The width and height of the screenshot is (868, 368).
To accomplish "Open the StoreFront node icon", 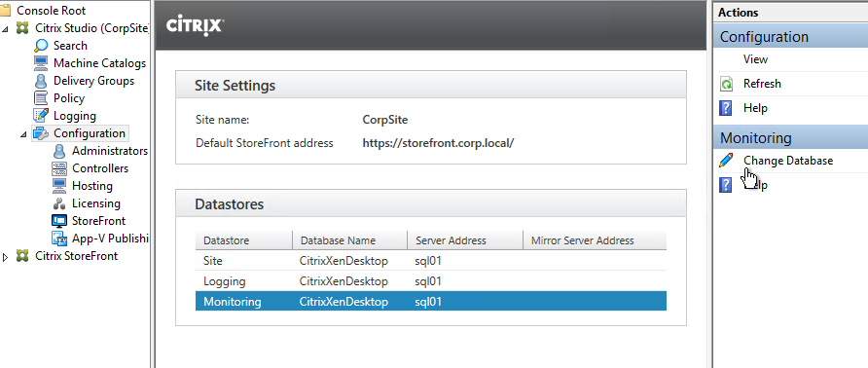I will (59, 221).
